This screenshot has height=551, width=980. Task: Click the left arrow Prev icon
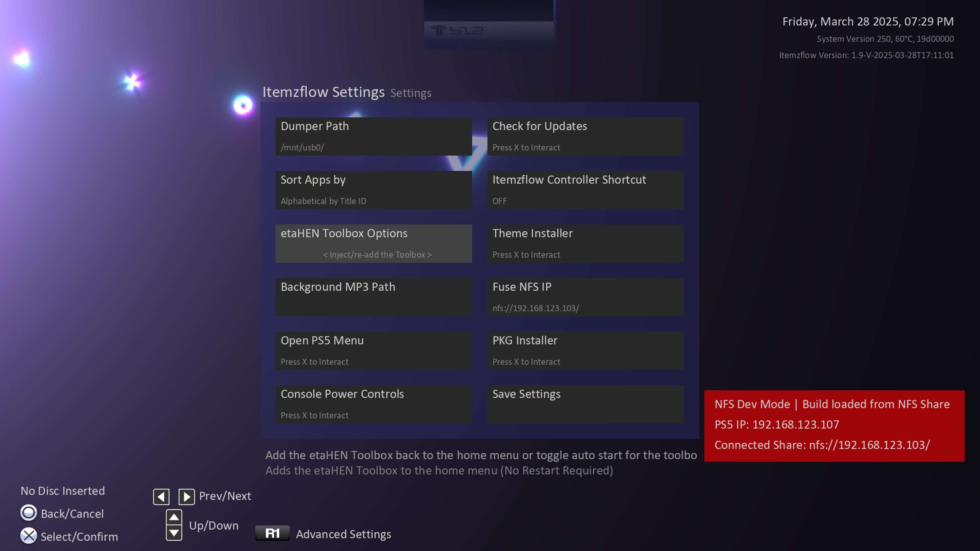pyautogui.click(x=161, y=497)
